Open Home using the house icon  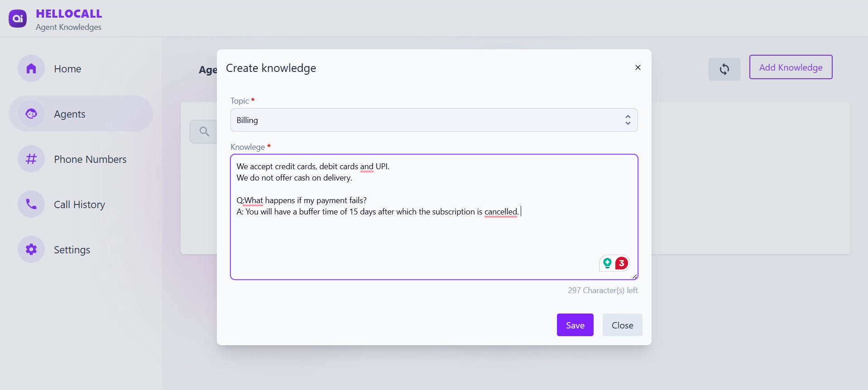pos(30,68)
